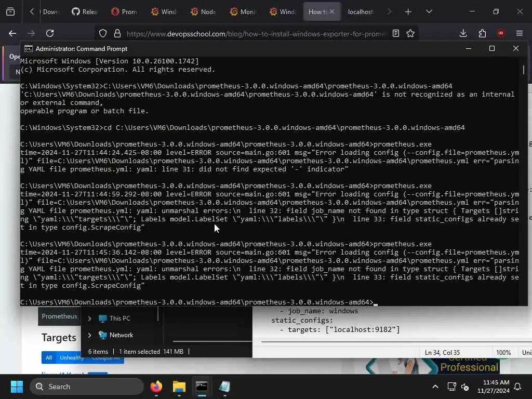Click 1 item selected 141 MB status
The height and width of the screenshot is (399, 532).
[x=151, y=352]
